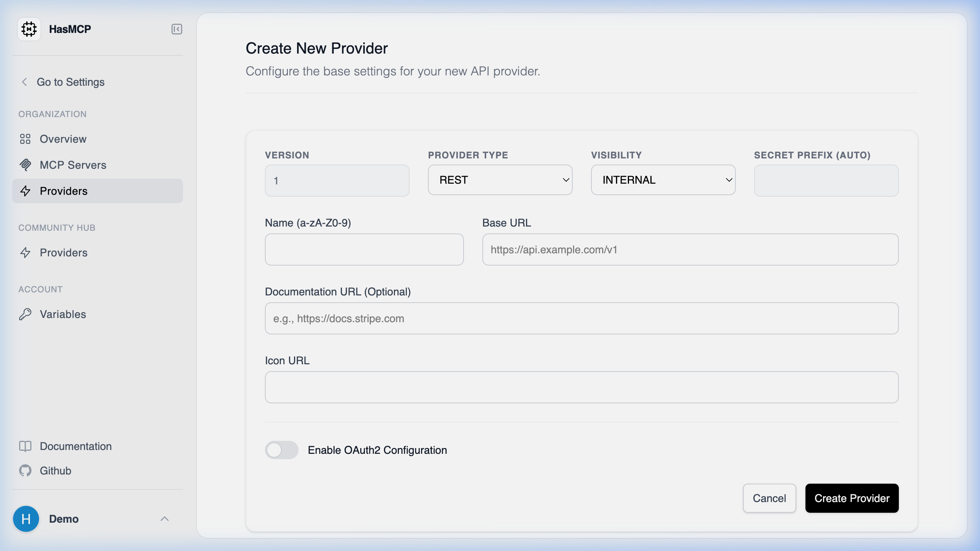Cancel the new provider form

click(769, 498)
